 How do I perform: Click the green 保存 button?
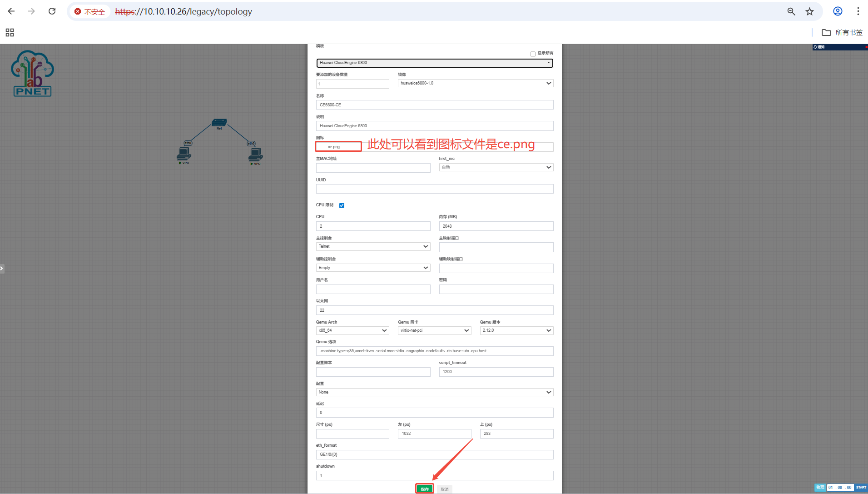425,489
